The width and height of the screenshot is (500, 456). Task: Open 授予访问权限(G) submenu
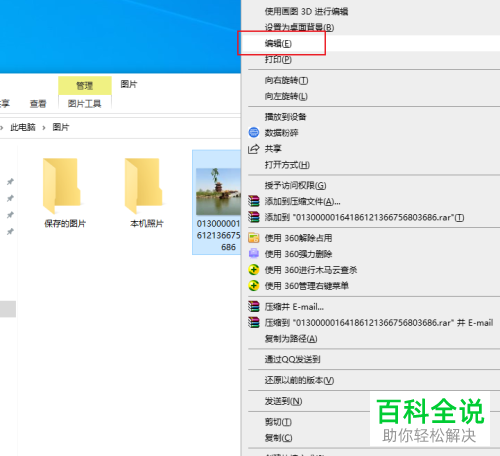(x=295, y=185)
